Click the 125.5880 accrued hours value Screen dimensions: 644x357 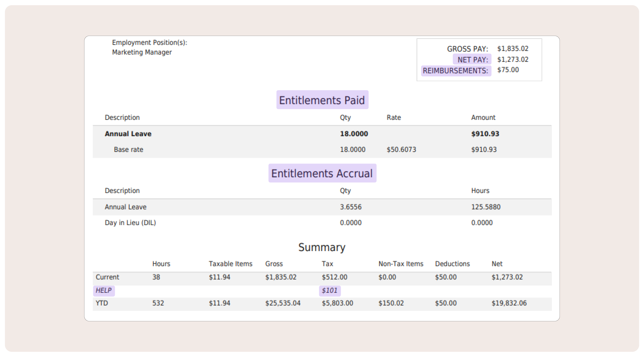coord(486,207)
